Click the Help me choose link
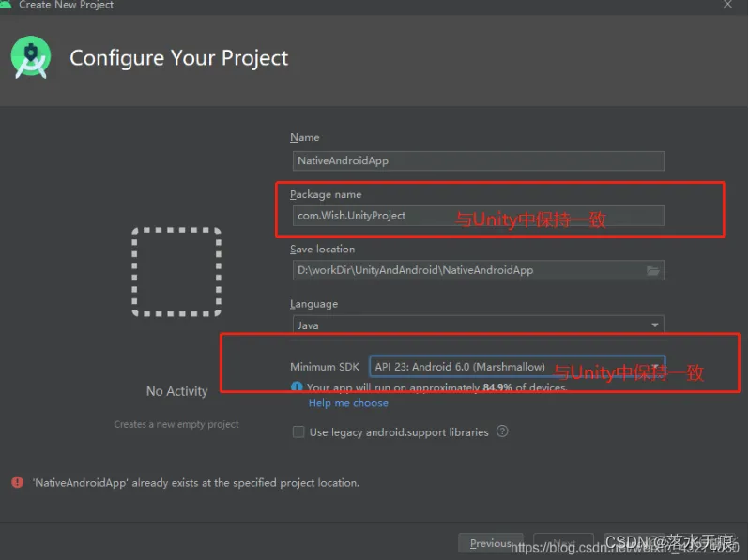 [x=348, y=403]
